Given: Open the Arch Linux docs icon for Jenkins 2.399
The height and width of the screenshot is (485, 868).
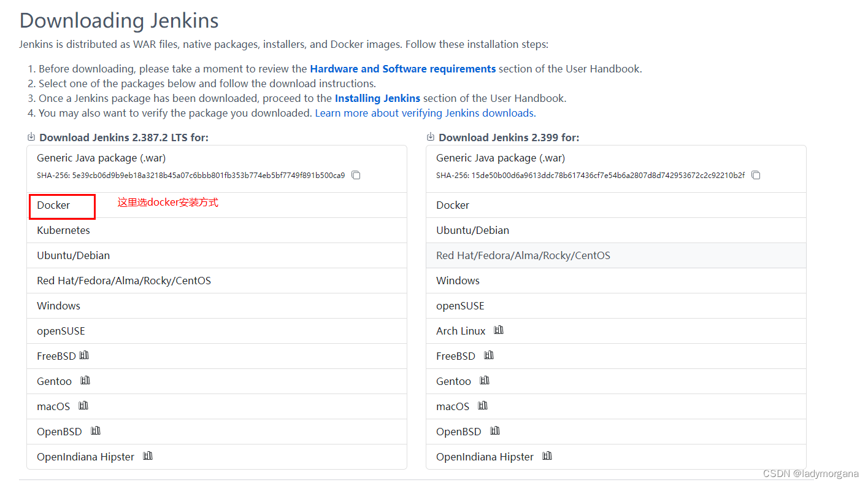Looking at the screenshot, I should pyautogui.click(x=498, y=330).
